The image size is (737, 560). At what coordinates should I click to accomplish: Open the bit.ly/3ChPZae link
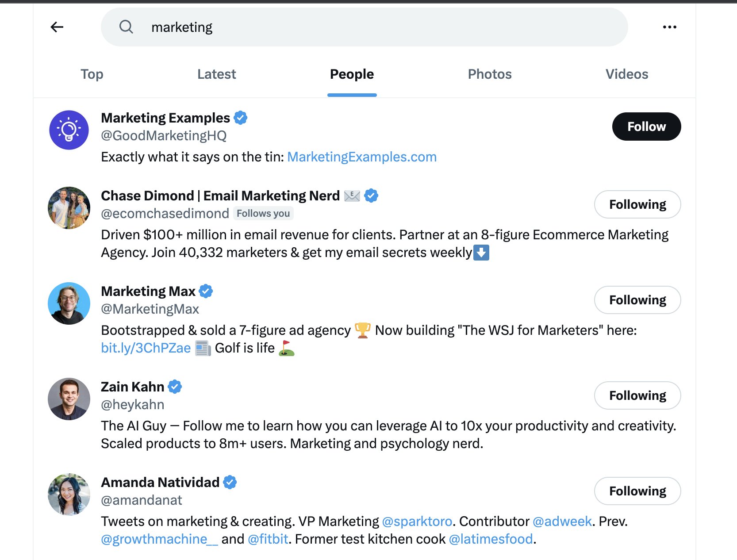pyautogui.click(x=146, y=348)
